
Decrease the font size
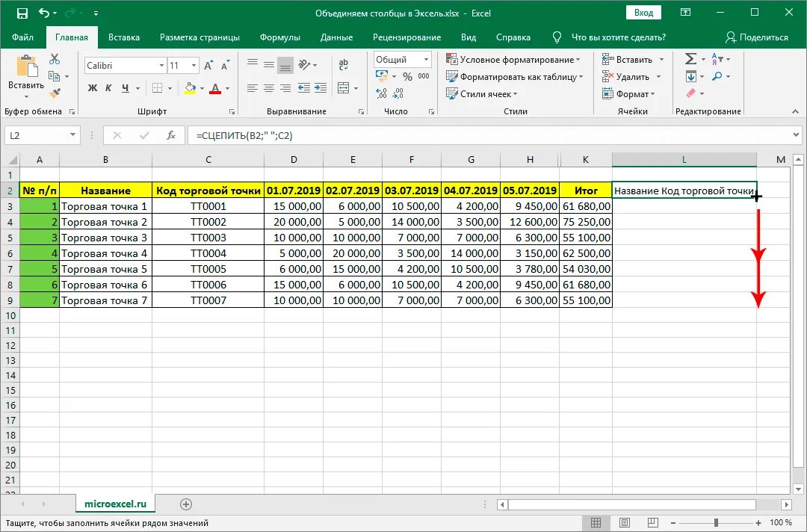click(x=226, y=65)
